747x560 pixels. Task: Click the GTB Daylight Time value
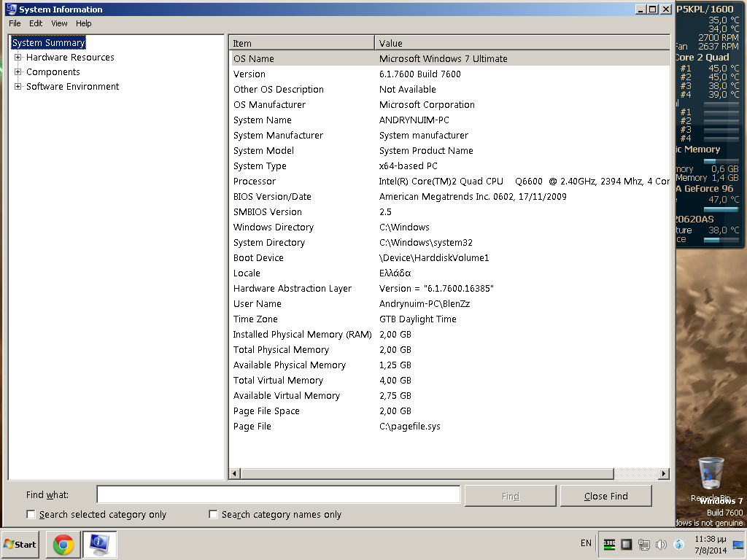[x=417, y=319]
